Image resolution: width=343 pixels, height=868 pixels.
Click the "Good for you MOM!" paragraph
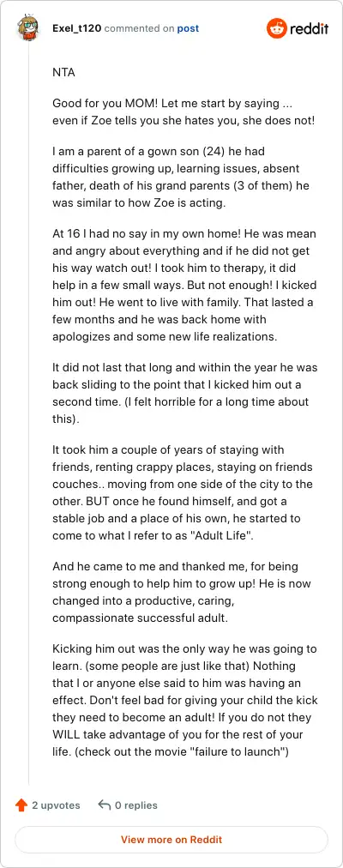click(184, 112)
